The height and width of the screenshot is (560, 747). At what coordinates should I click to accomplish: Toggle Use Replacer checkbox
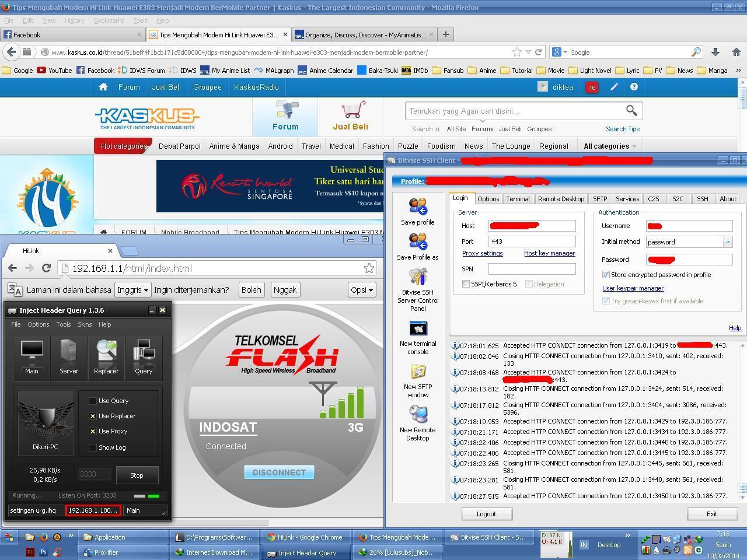coord(92,416)
